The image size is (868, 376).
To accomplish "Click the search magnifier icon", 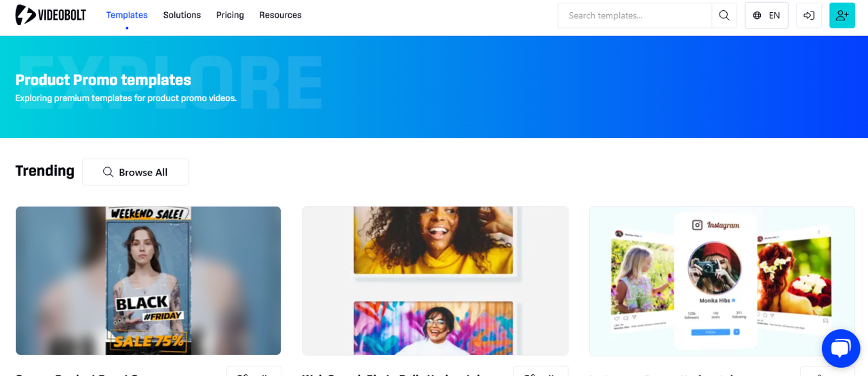I will (x=724, y=16).
